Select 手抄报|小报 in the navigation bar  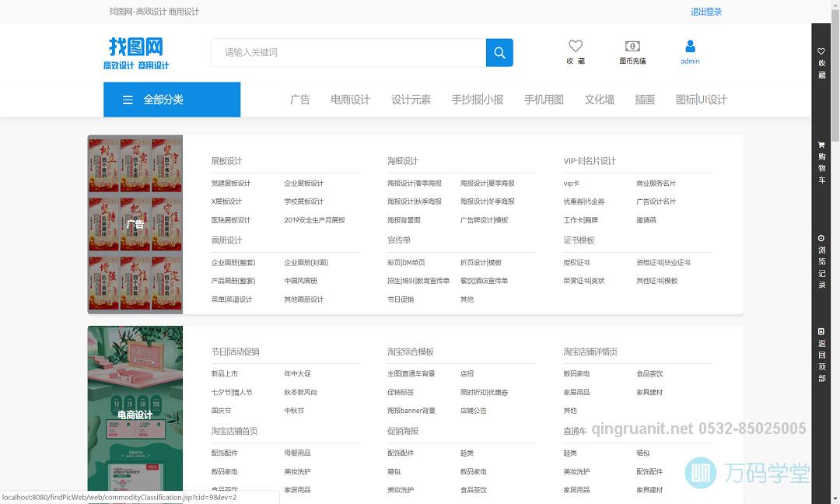point(477,100)
